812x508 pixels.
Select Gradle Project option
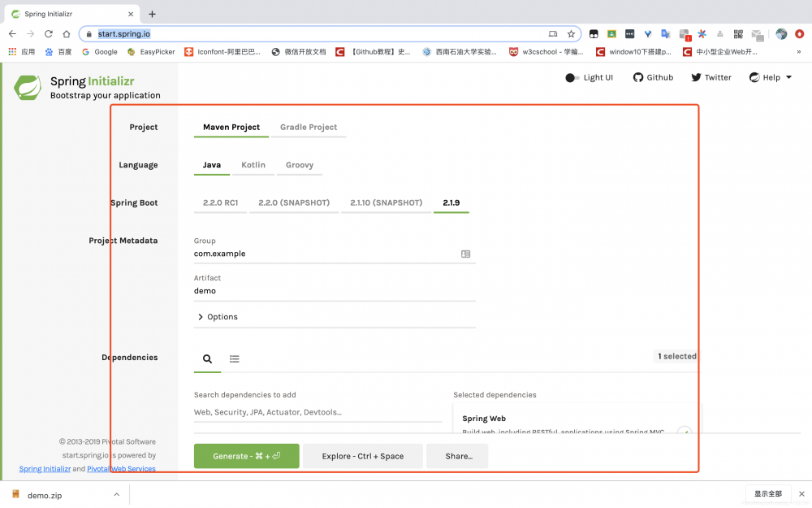309,128
